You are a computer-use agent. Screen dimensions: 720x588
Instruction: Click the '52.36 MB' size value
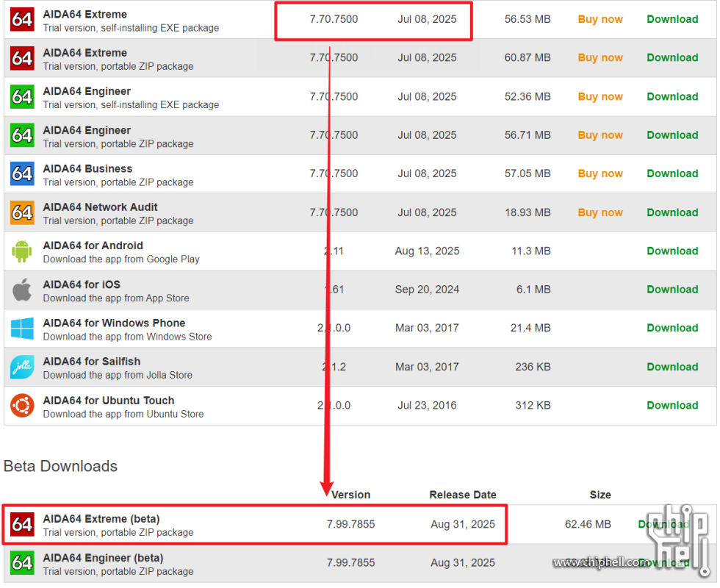528,97
